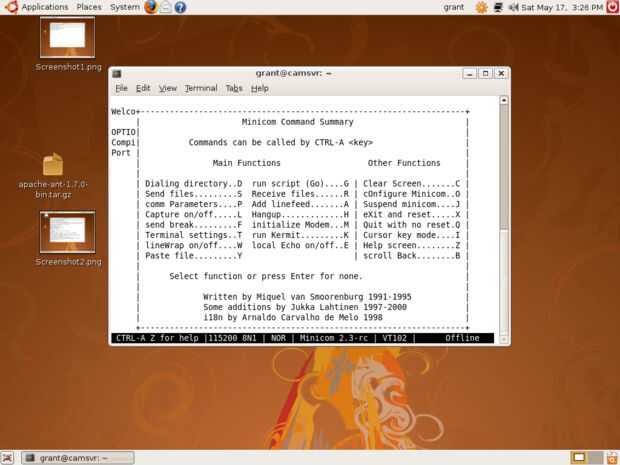Click the terminal vertical scrollbar handle
Viewport: 620px width, 465px height.
click(x=504, y=166)
